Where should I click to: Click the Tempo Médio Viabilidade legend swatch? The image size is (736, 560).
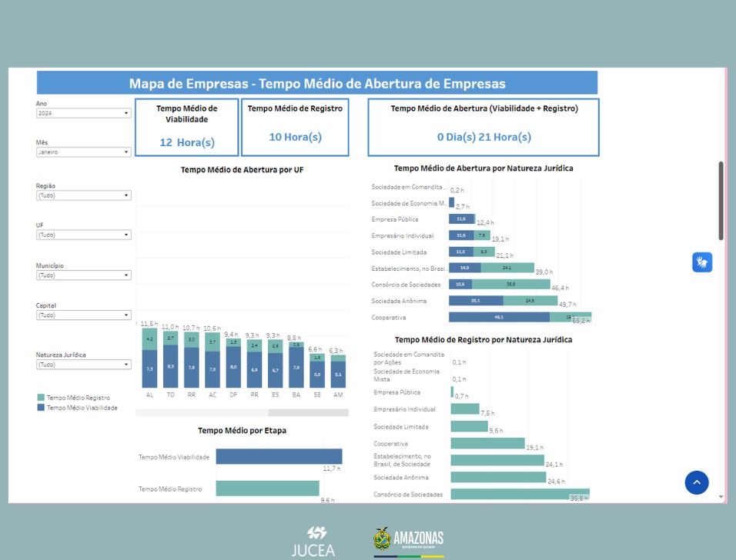pos(41,408)
